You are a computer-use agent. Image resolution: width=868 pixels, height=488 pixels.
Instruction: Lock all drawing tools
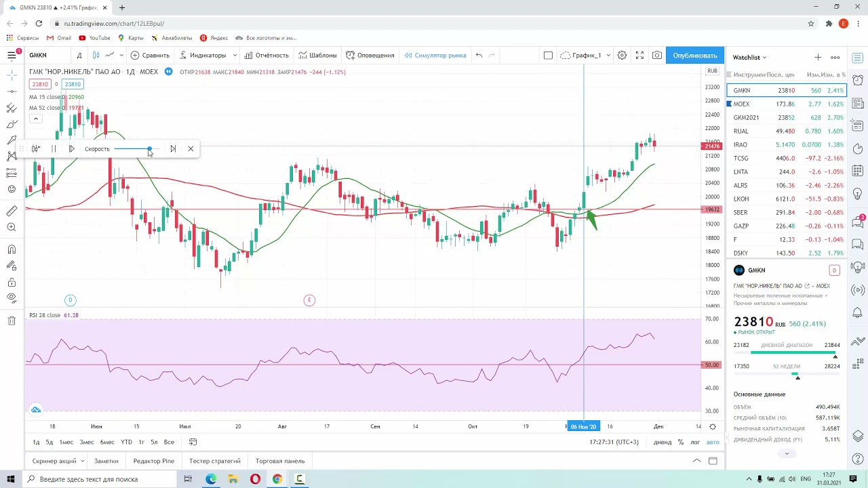coord(12,283)
